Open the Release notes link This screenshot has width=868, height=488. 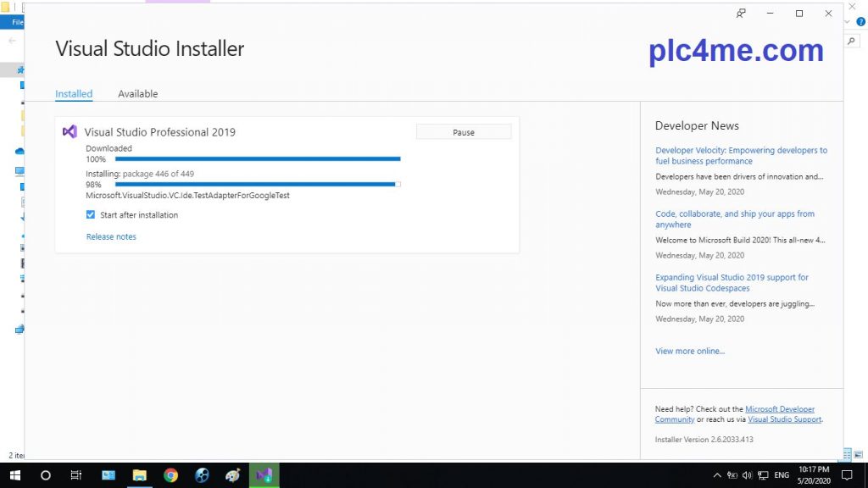point(111,237)
